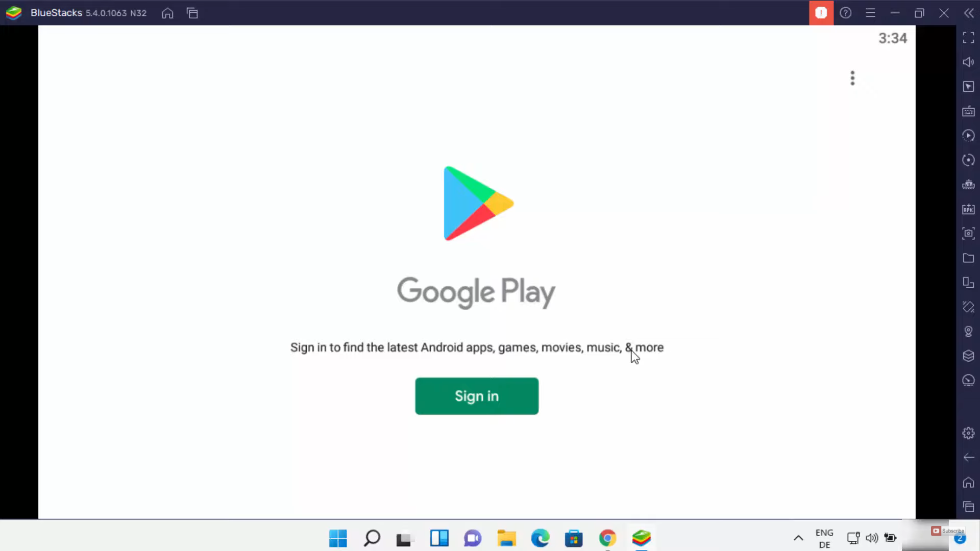980x551 pixels.
Task: Click the volume speaker icon in sidebar
Action: pos(968,62)
